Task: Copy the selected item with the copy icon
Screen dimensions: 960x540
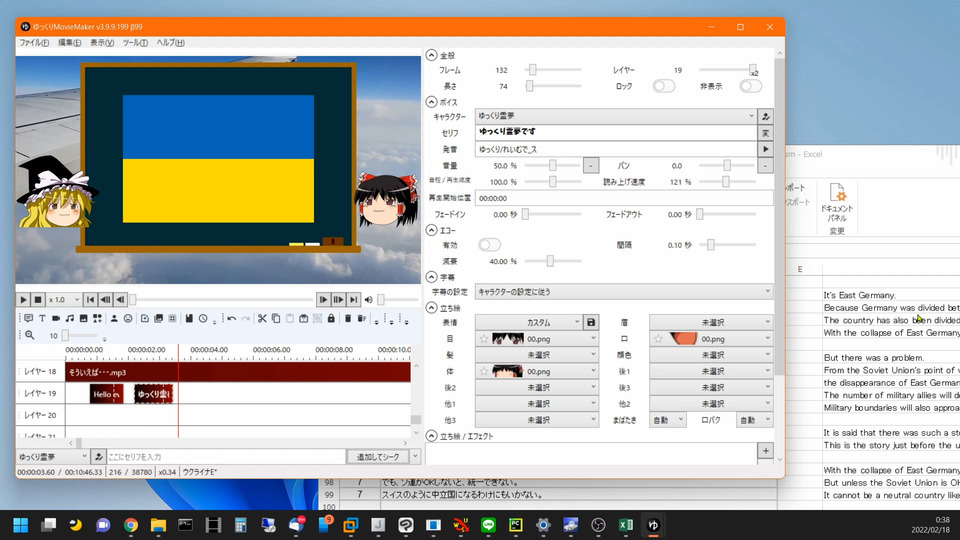Action: tap(276, 318)
